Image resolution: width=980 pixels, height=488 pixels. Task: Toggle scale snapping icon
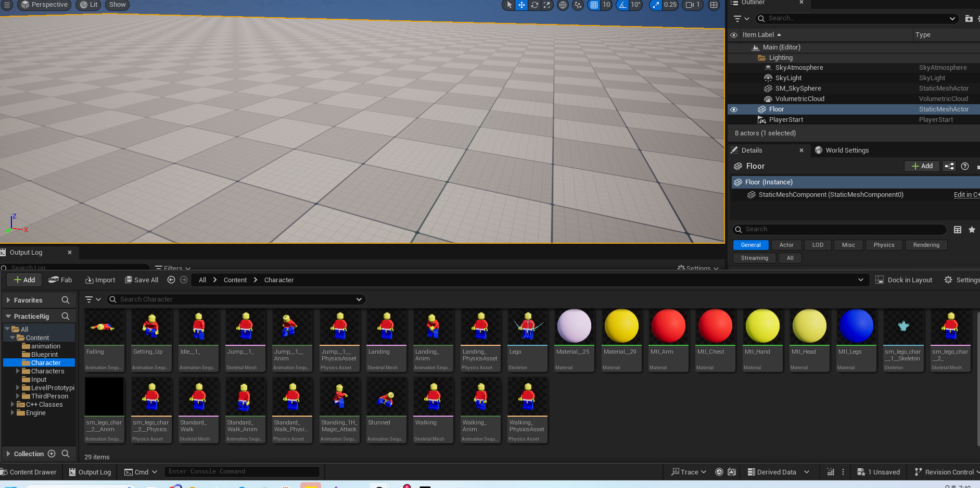click(x=656, y=5)
